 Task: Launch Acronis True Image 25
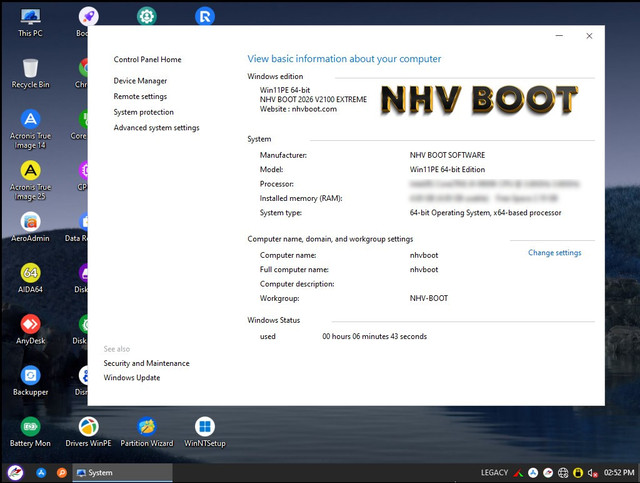pyautogui.click(x=30, y=181)
